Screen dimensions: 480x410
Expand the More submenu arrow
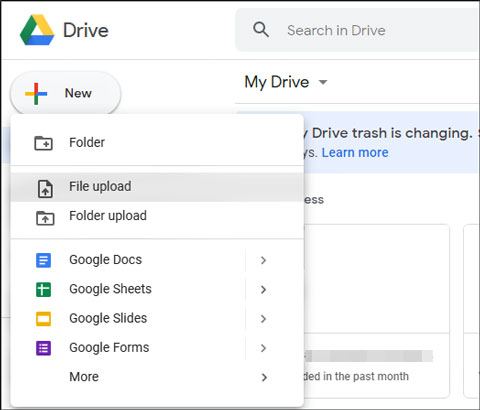pos(264,377)
